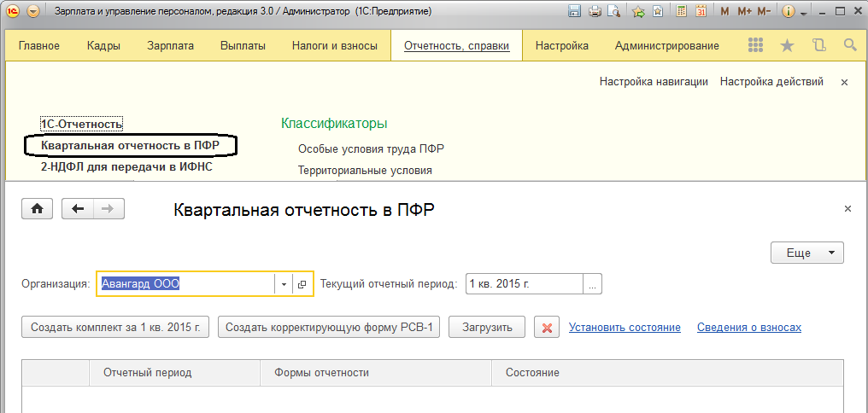Screen dimensions: 868x413
Task: Select Отчетность, справки section
Action: pyautogui.click(x=457, y=46)
